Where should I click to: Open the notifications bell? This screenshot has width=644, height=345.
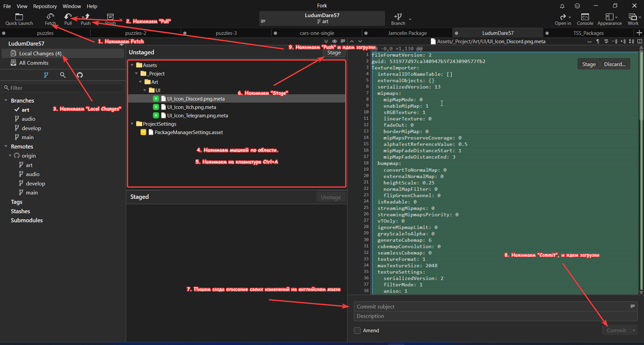coord(562,6)
